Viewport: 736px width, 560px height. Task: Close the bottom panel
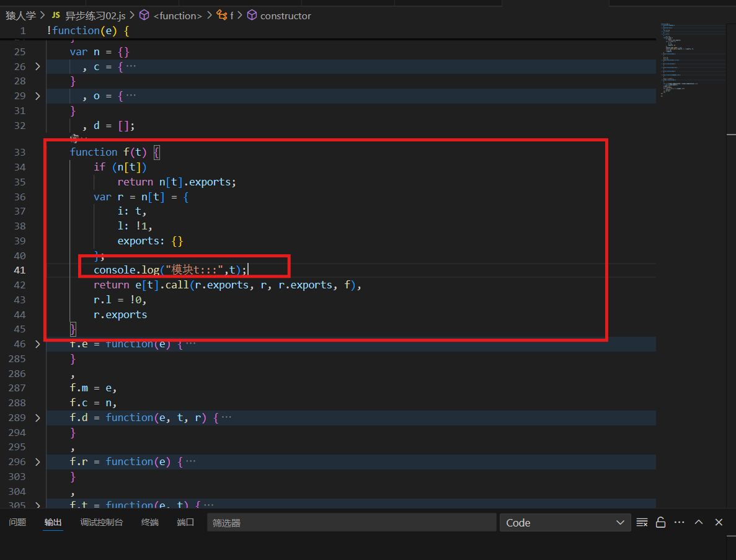point(719,522)
